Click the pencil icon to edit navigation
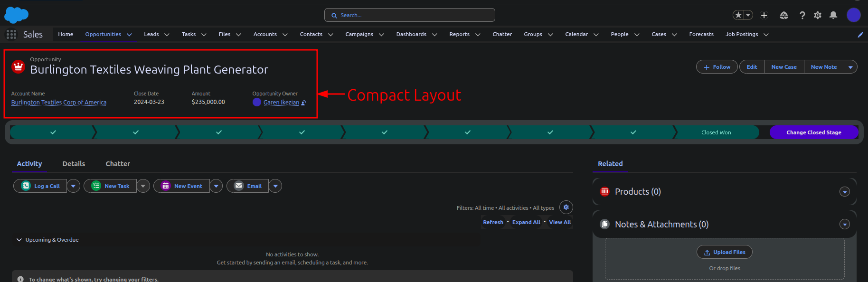 860,35
